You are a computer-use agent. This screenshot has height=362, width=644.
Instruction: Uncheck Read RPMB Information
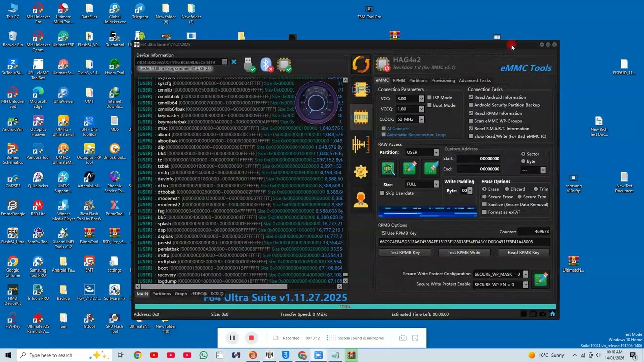pos(471,113)
